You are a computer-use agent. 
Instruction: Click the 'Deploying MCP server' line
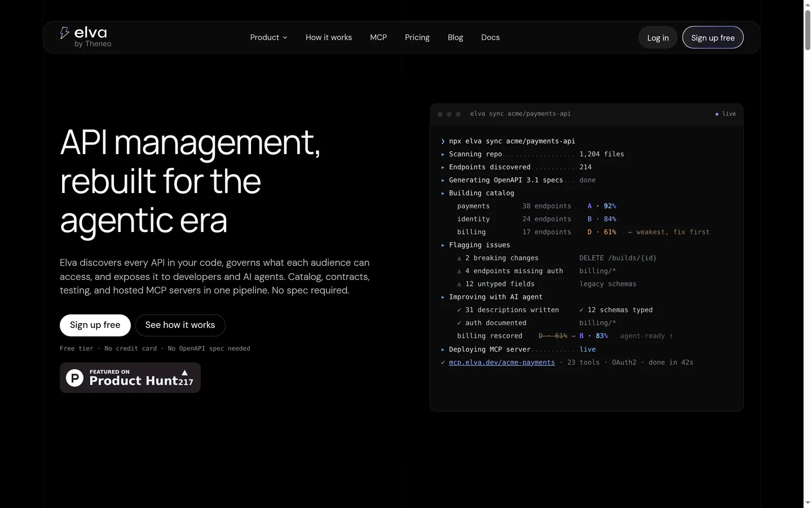pyautogui.click(x=518, y=349)
